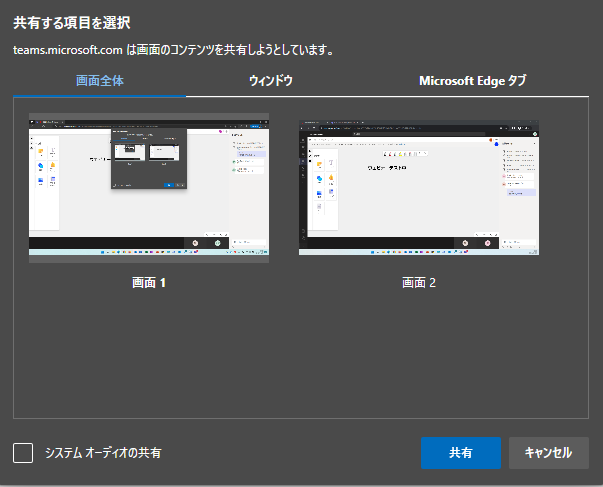Choose the 画面 2 screen thumbnail
Screen dimensions: 603x487
419,187
